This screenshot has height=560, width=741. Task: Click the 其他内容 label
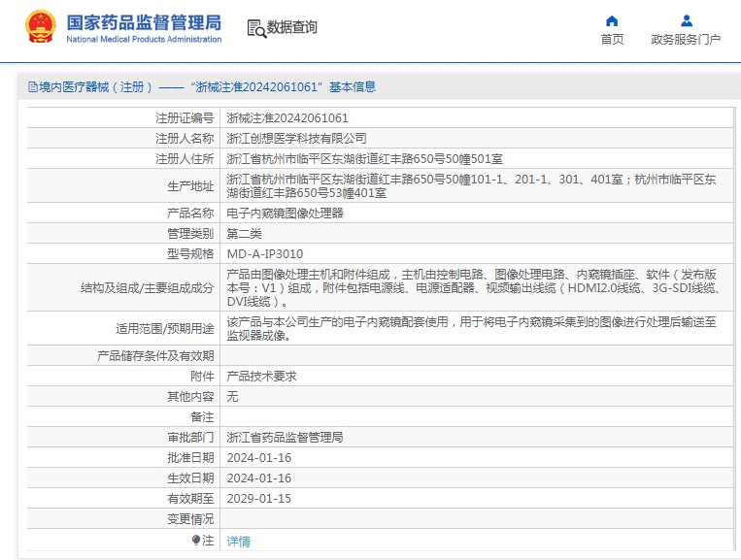pos(190,397)
